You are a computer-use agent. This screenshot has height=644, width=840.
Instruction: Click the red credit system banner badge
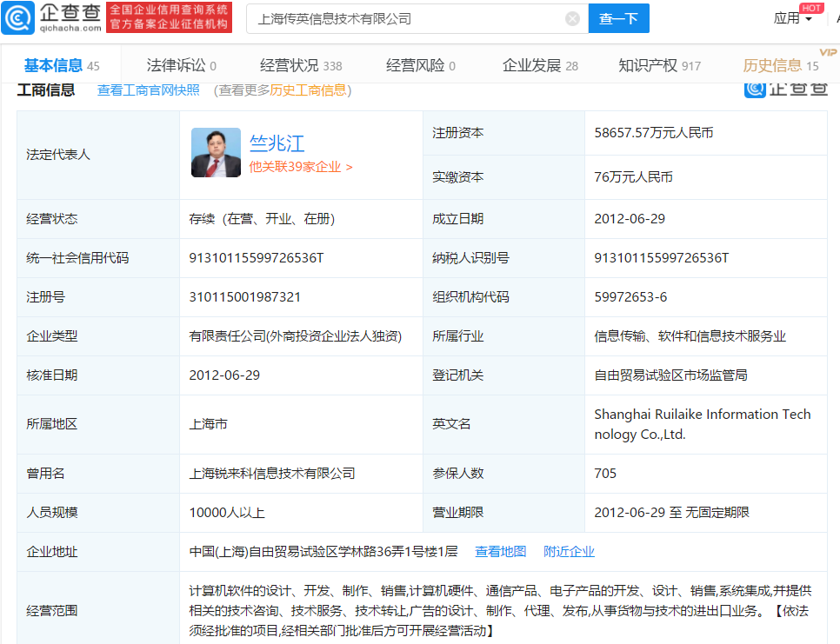[x=169, y=17]
